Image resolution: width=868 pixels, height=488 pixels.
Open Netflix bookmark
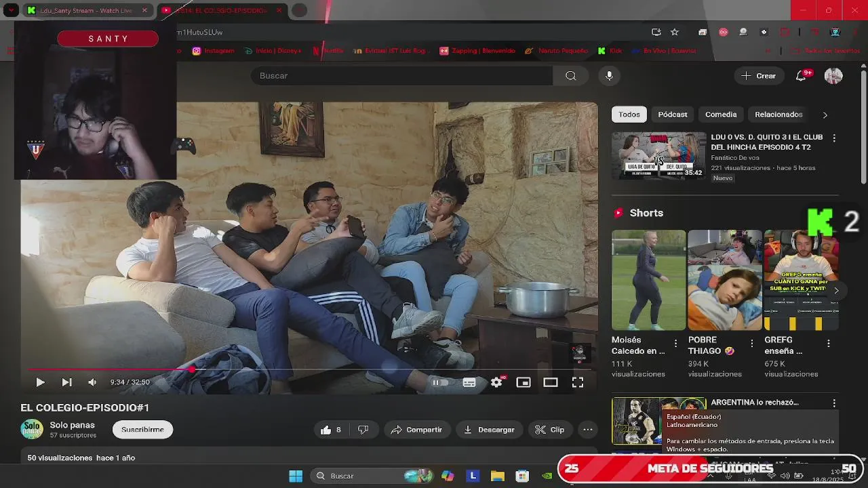pos(328,51)
